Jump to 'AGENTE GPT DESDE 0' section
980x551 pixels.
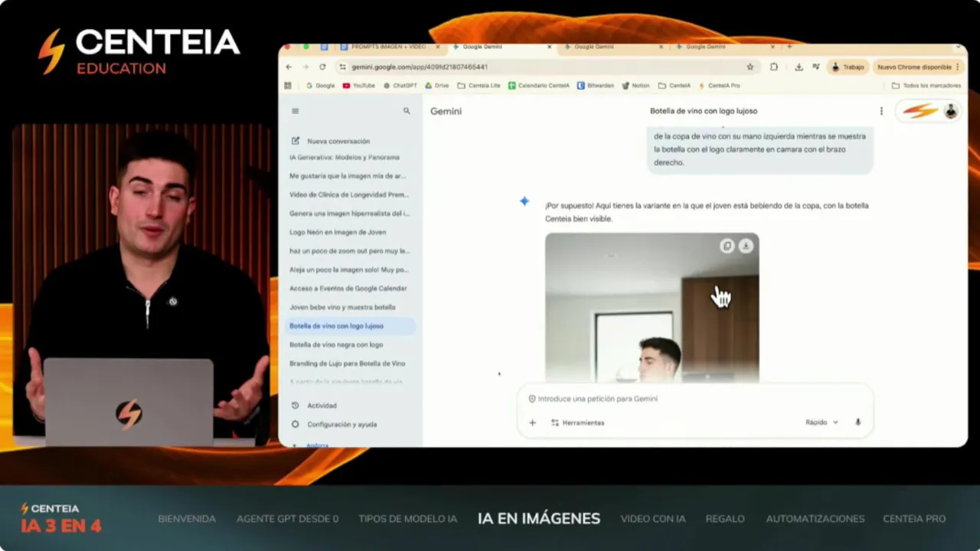[x=287, y=519]
